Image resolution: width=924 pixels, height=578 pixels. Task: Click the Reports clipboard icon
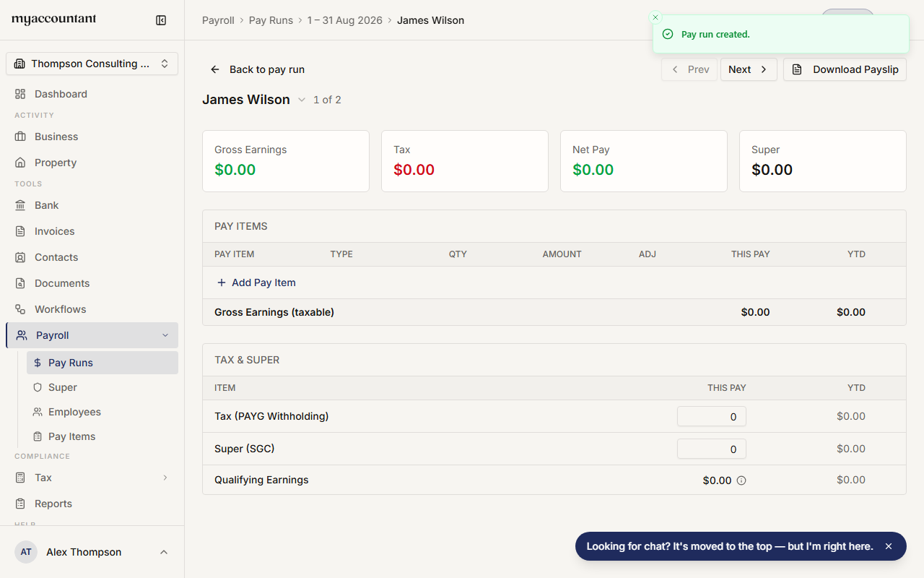point(20,504)
